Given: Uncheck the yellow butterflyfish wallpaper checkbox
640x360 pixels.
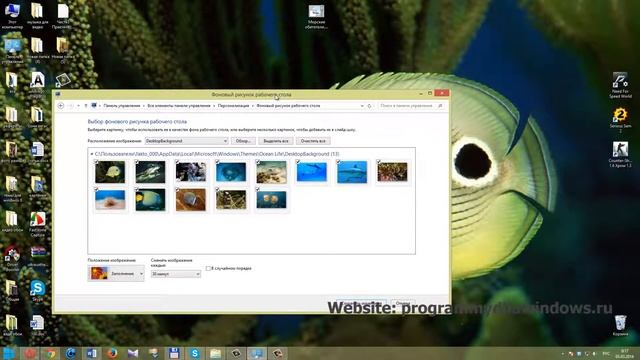Looking at the screenshot, I should (x=96, y=162).
